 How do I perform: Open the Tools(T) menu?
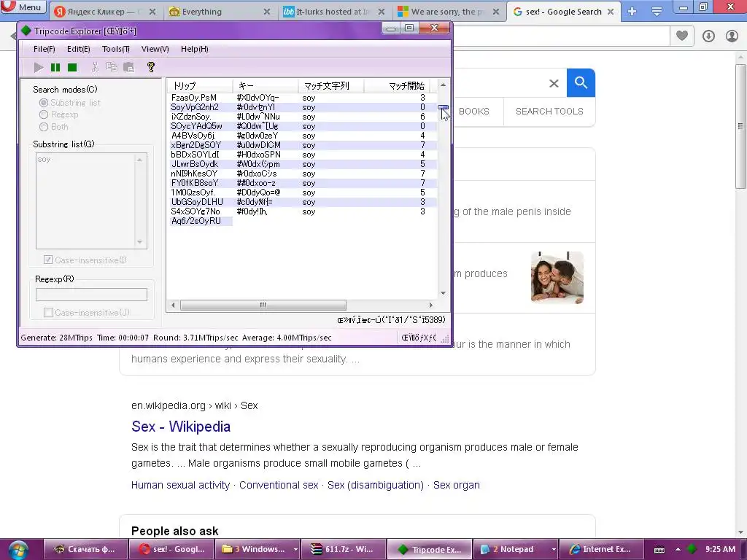[x=116, y=49]
